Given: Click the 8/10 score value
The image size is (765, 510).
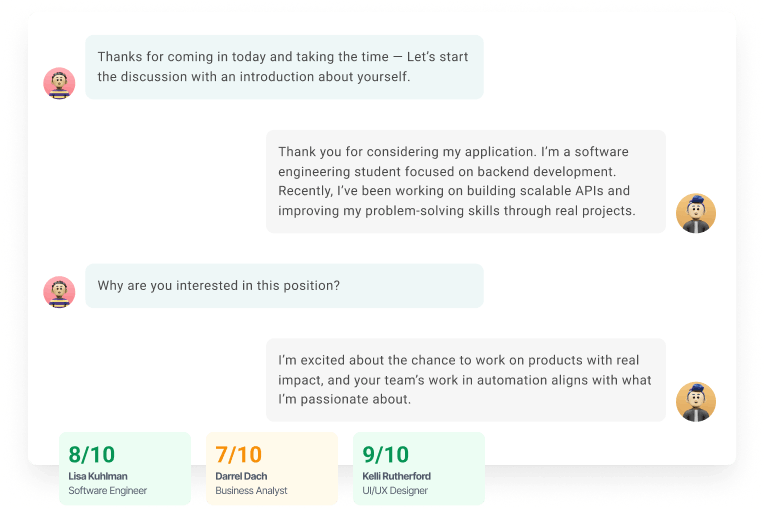Looking at the screenshot, I should [92, 455].
